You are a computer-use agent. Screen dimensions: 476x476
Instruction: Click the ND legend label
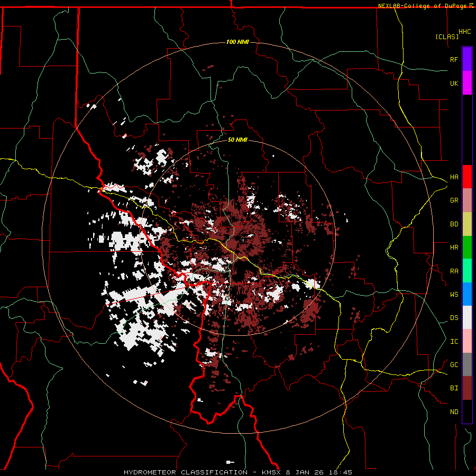(454, 412)
